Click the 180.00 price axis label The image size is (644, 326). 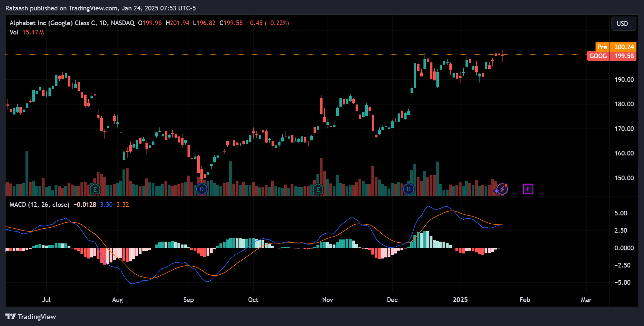tap(624, 104)
